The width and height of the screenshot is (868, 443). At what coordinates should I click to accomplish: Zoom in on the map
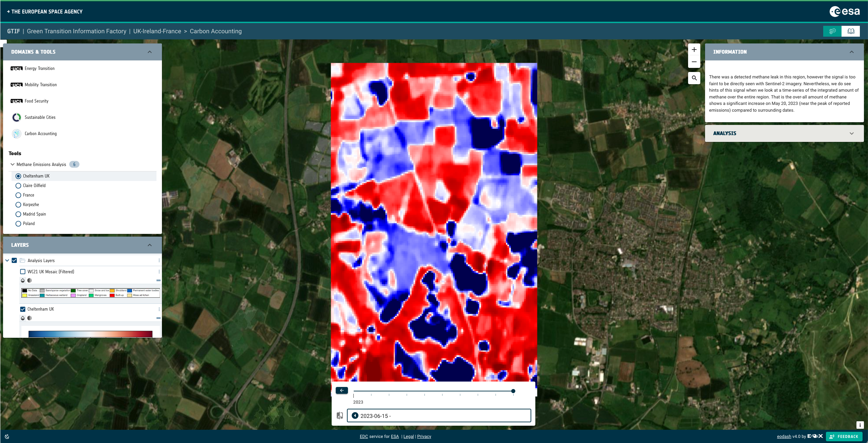tap(694, 50)
